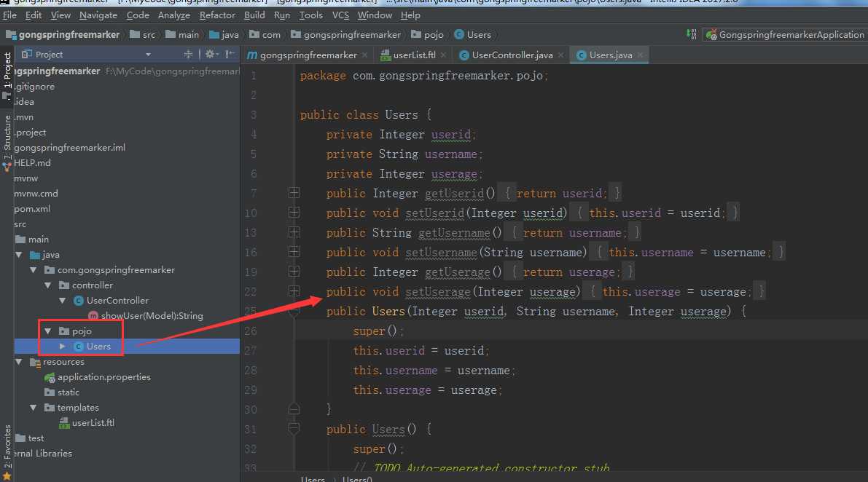
Task: Expand folded getUsername method body
Action: 294,232
